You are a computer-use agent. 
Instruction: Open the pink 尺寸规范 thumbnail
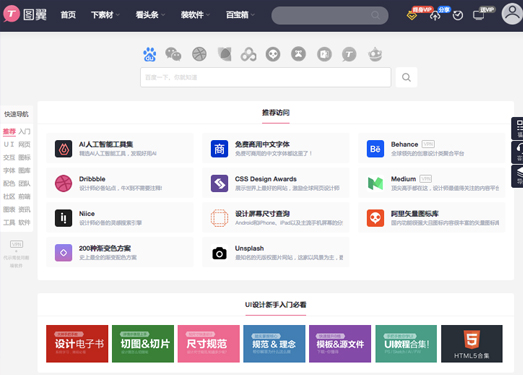[208, 344]
